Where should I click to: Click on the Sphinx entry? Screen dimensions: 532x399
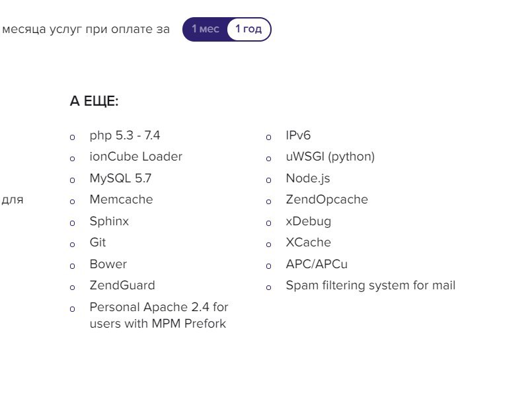point(109,221)
